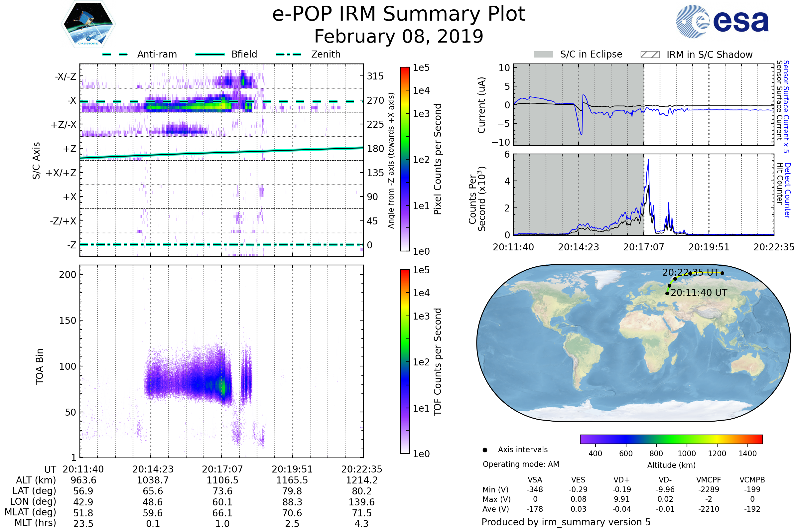Click the Produced by irm_summary version 5 text

coord(566,522)
